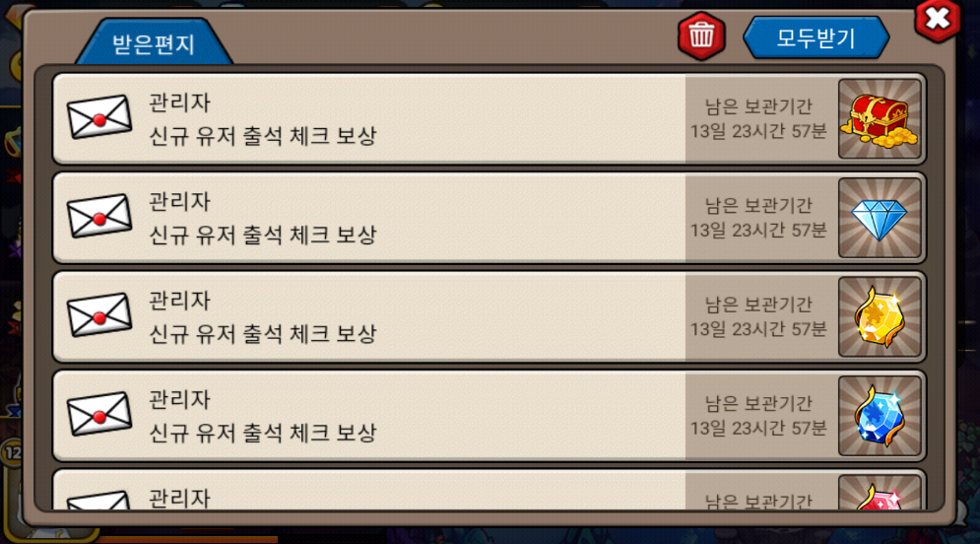Open the mail row with the diamond reward

489,218
